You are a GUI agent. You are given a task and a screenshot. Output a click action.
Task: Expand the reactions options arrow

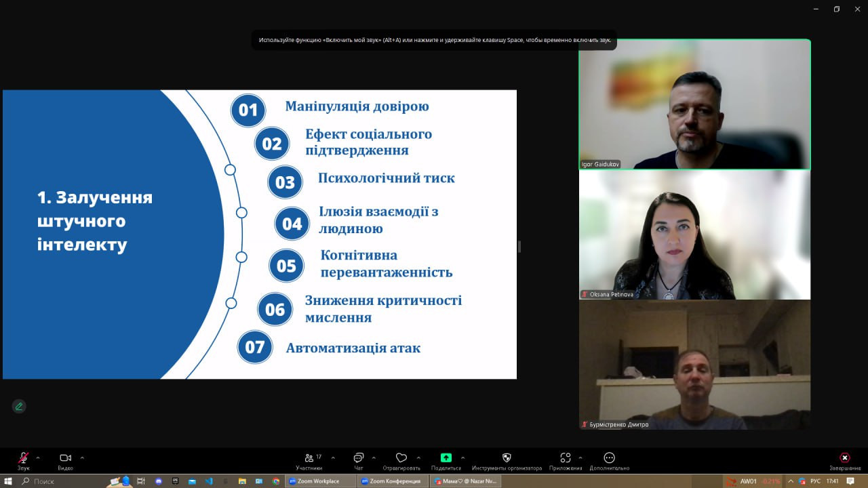pos(418,457)
